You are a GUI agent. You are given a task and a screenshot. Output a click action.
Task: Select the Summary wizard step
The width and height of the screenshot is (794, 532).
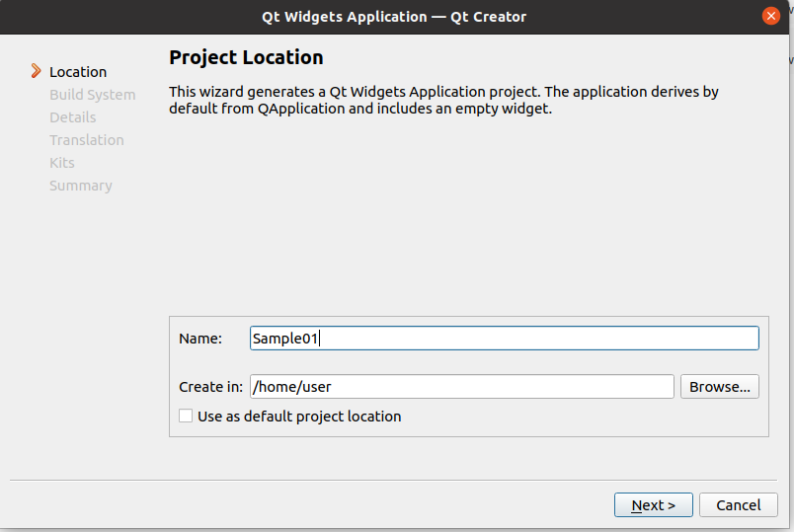pos(81,186)
